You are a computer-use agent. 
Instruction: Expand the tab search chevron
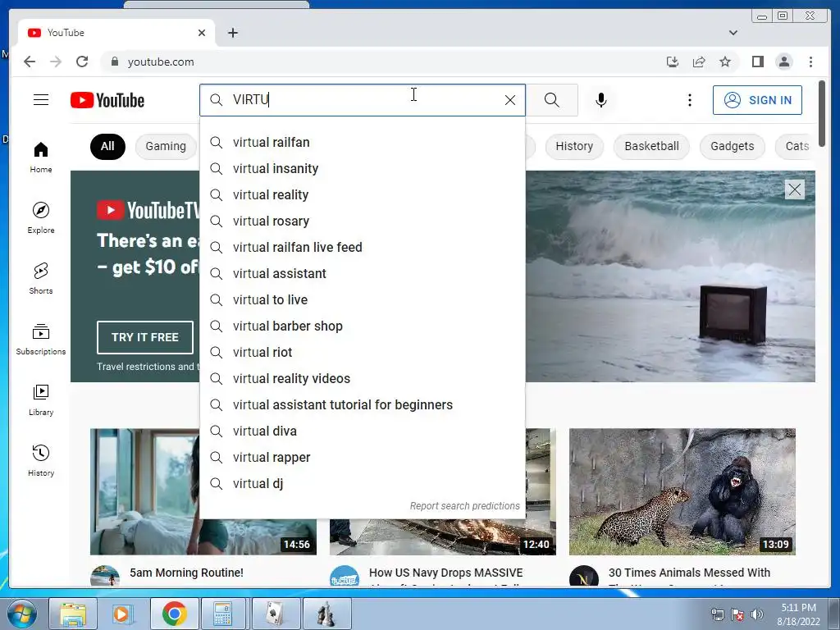733,33
